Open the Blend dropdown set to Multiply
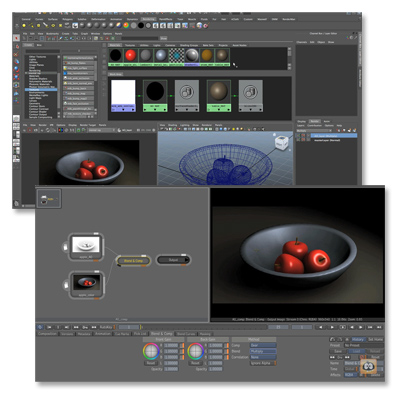Viewport: 400px width, 400px height. [263, 351]
